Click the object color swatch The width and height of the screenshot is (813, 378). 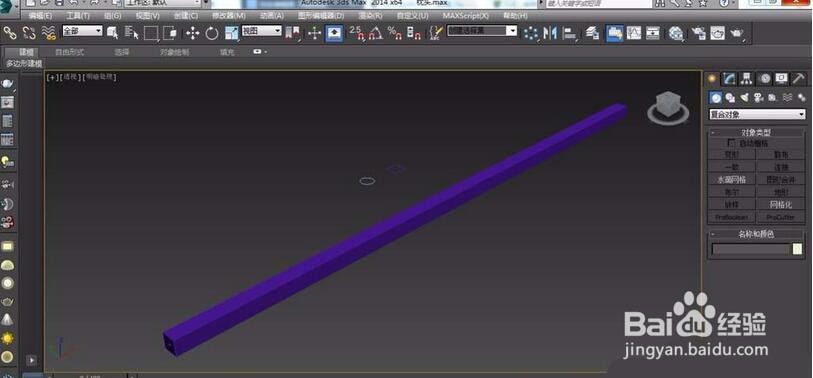point(797,249)
